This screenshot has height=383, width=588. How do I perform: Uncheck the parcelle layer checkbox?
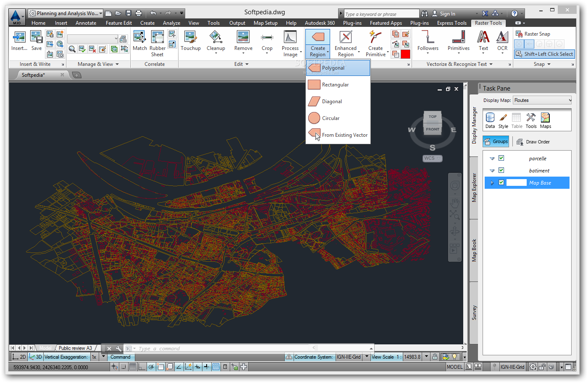501,158
